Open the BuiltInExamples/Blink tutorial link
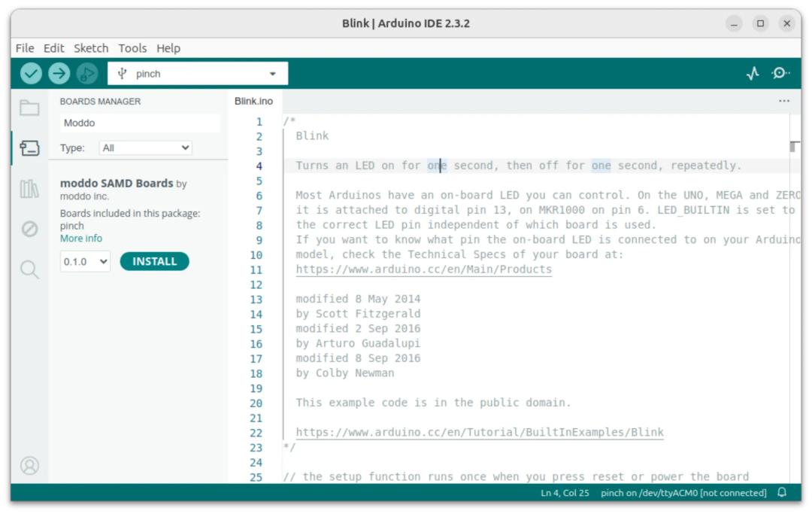 (480, 432)
